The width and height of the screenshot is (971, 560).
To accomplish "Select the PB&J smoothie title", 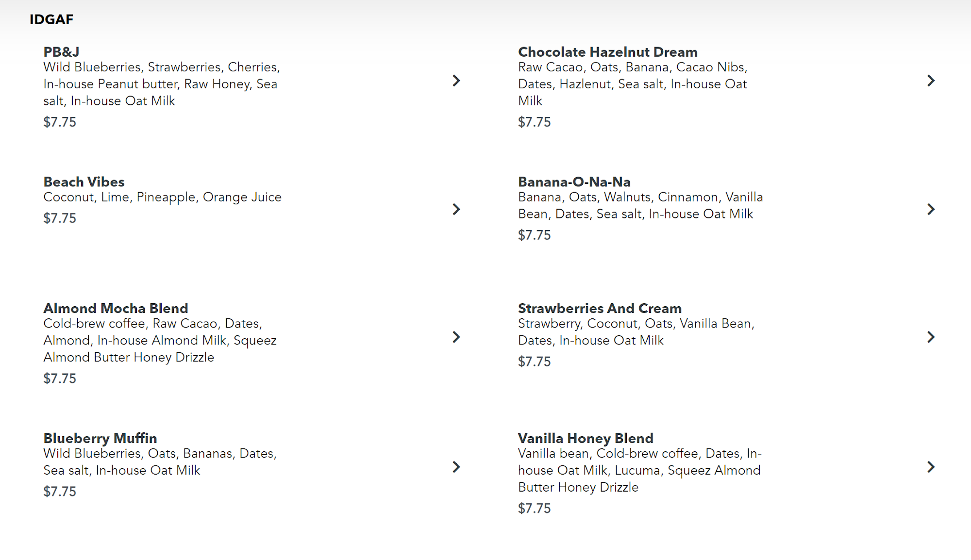I will (61, 52).
